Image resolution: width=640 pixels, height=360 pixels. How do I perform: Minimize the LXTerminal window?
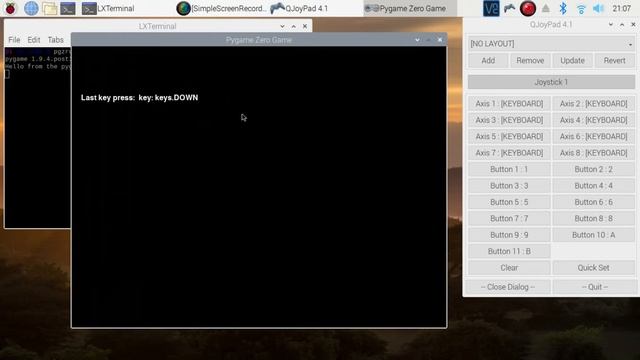(282, 26)
